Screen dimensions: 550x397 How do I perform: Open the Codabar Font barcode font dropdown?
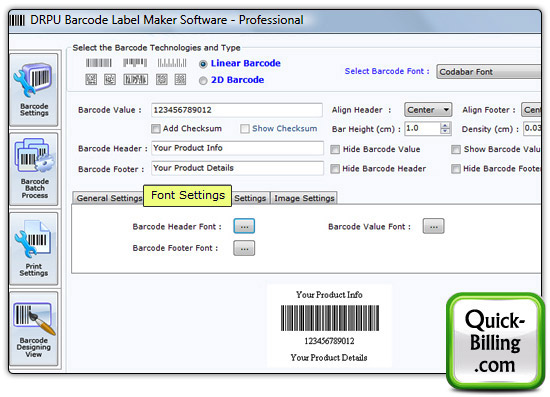[x=488, y=72]
